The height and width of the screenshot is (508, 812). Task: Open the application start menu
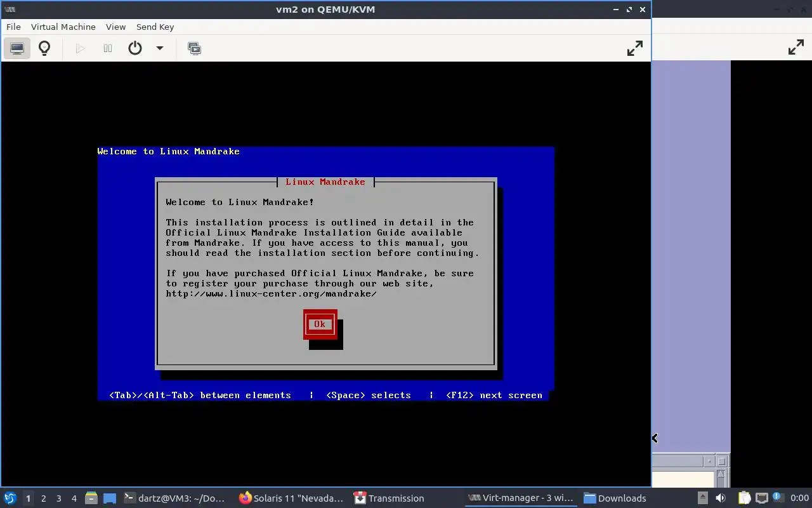pos(10,498)
